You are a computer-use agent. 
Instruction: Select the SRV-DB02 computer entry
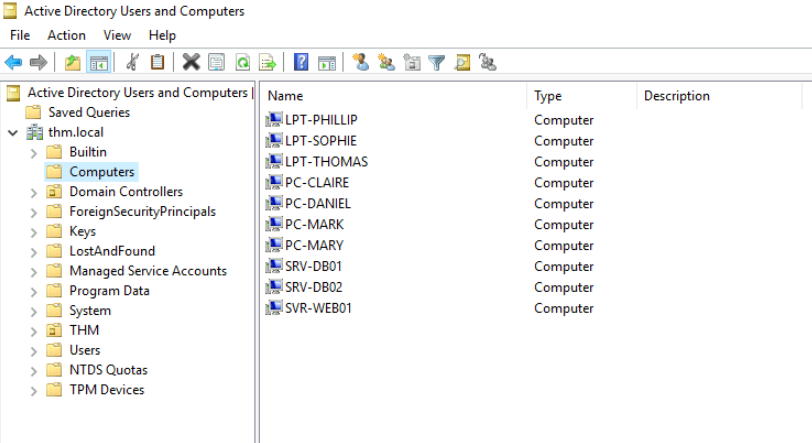pos(313,287)
